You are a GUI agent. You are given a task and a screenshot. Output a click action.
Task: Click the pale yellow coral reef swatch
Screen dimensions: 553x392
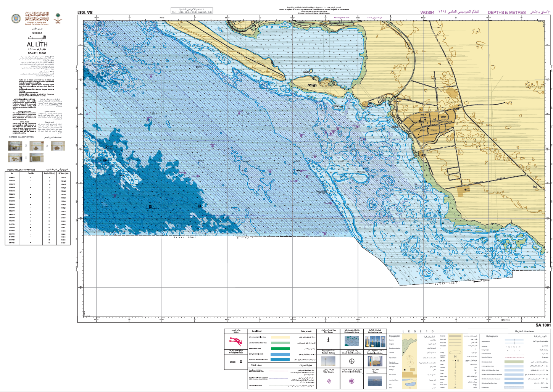click(x=281, y=337)
